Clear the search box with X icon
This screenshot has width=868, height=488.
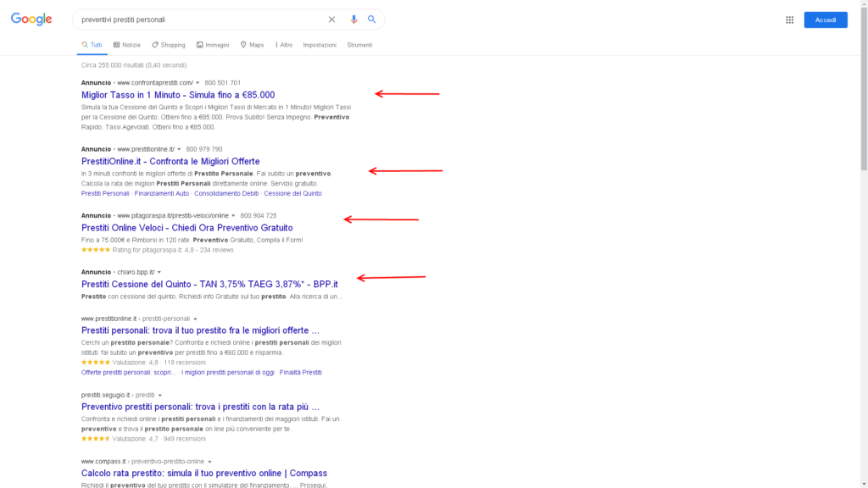331,19
